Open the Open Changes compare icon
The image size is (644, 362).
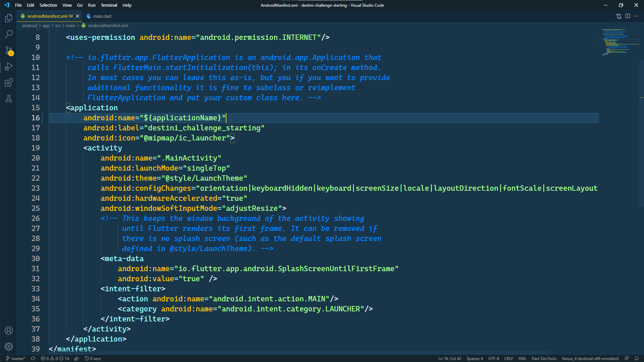pyautogui.click(x=619, y=16)
